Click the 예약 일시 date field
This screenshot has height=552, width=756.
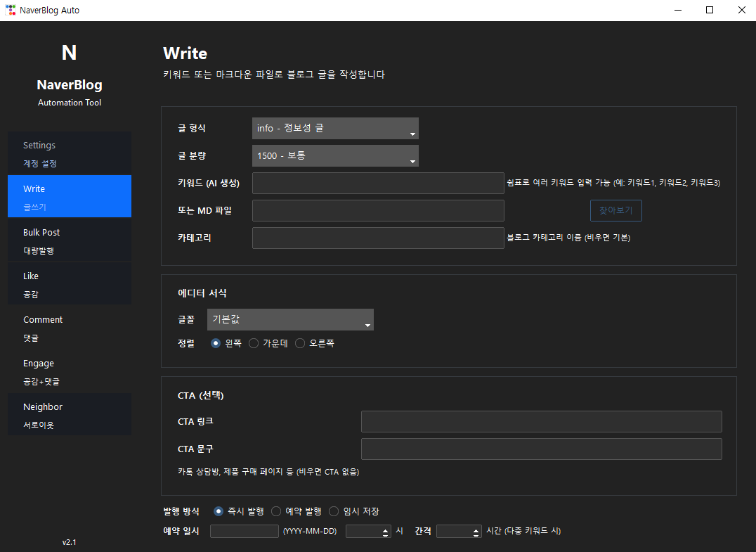point(245,531)
